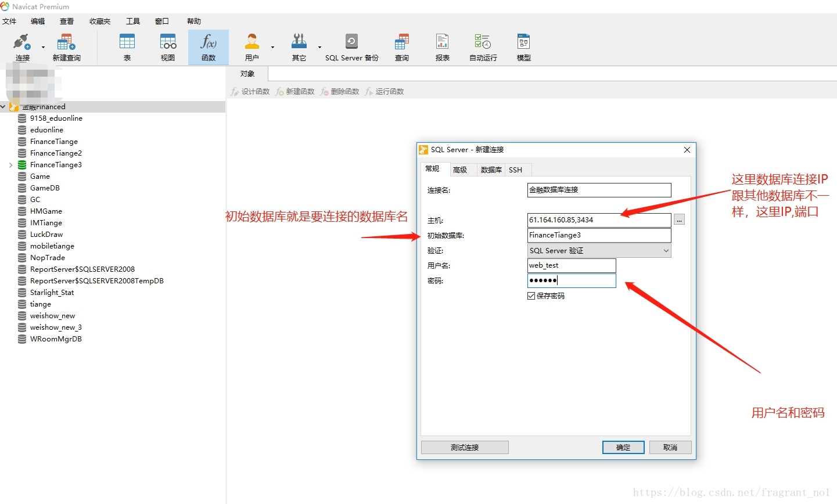Open the 其它 toolbar dropdown arrow
The height and width of the screenshot is (504, 837).
tap(319, 48)
